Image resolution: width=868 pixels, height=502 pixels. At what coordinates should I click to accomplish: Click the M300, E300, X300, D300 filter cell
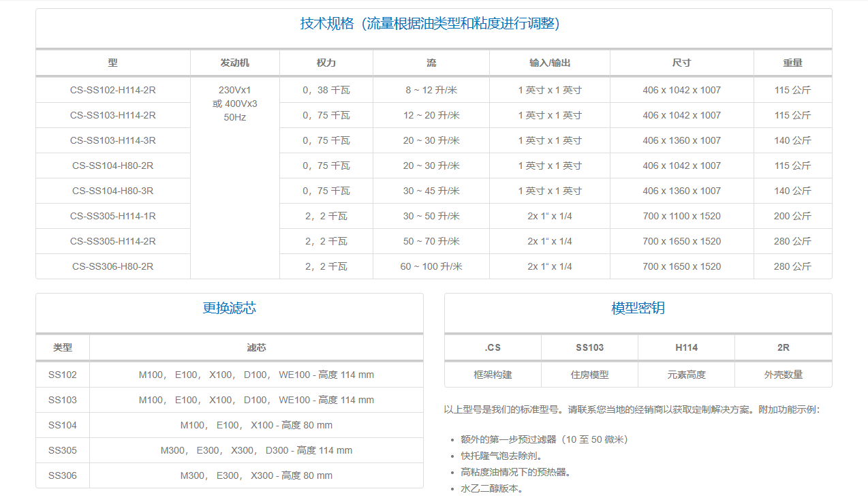pos(256,450)
